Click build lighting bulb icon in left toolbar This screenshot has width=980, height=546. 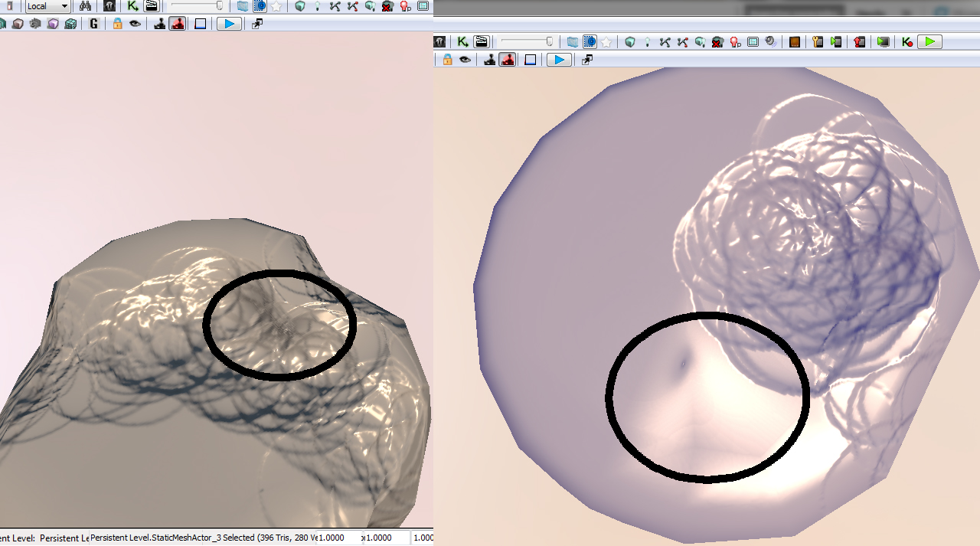click(317, 6)
